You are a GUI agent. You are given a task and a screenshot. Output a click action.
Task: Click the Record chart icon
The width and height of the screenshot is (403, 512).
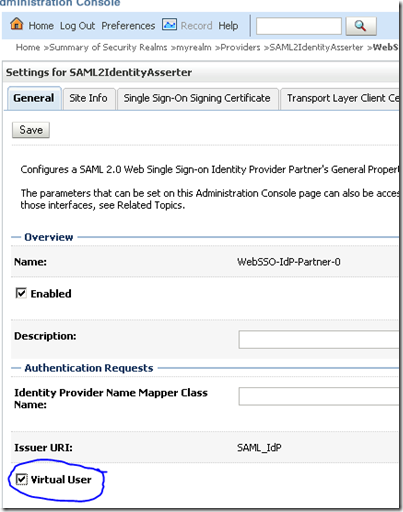pos(169,25)
